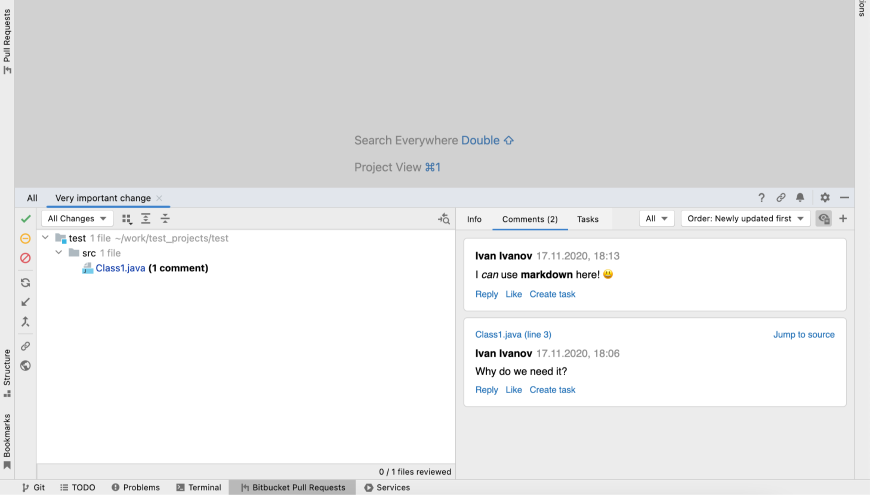The height and width of the screenshot is (495, 870).
Task: Click the red decline pull request icon
Action: click(x=26, y=258)
